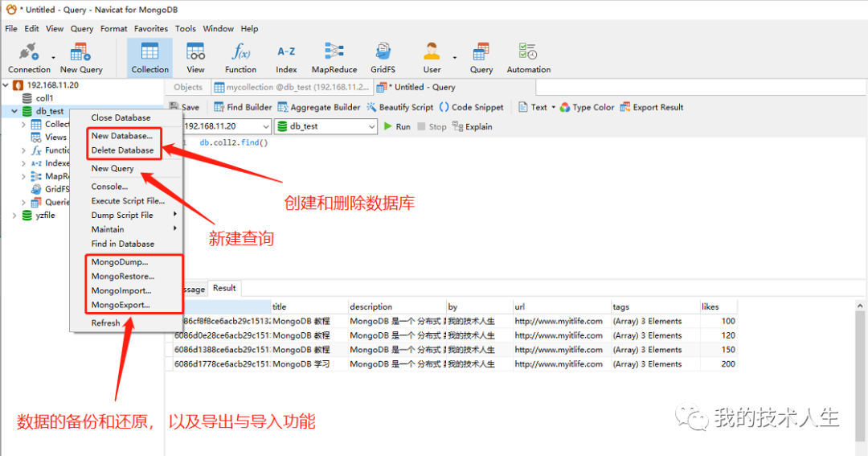The width and height of the screenshot is (868, 456).
Task: Click the Function f(x) icon
Action: (240, 58)
